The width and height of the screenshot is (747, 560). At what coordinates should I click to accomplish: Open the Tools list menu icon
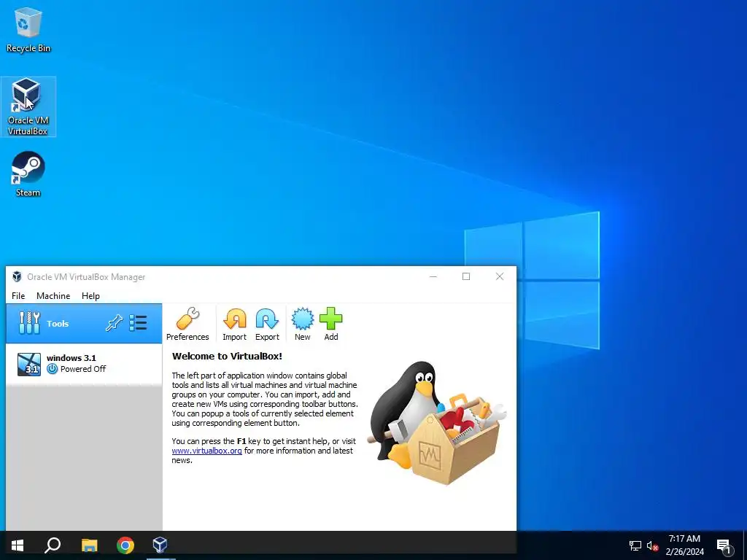pos(138,323)
